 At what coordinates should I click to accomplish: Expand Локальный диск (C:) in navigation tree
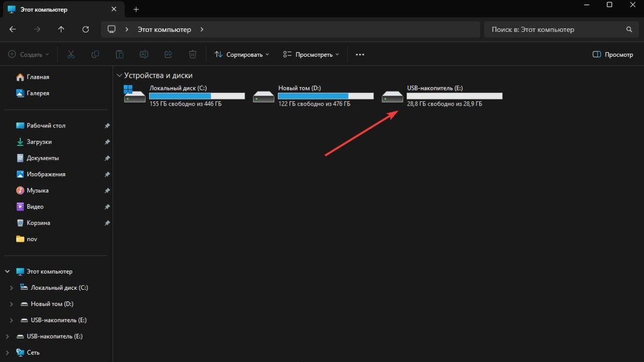(x=12, y=288)
